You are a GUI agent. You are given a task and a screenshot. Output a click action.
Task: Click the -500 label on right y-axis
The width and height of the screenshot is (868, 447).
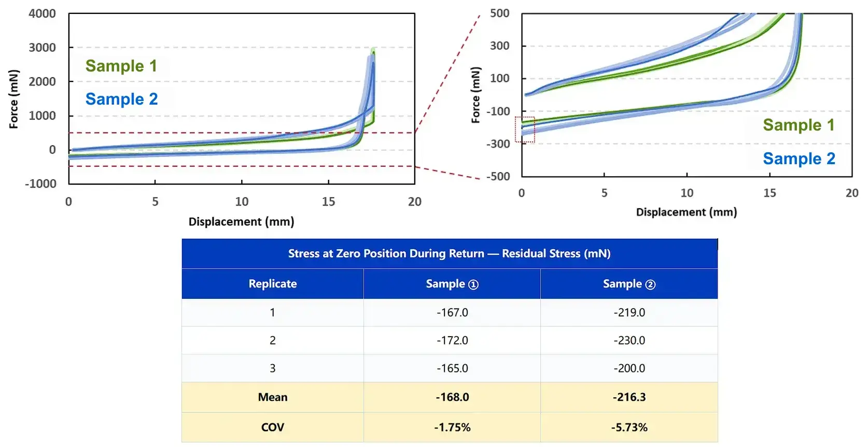pyautogui.click(x=498, y=176)
